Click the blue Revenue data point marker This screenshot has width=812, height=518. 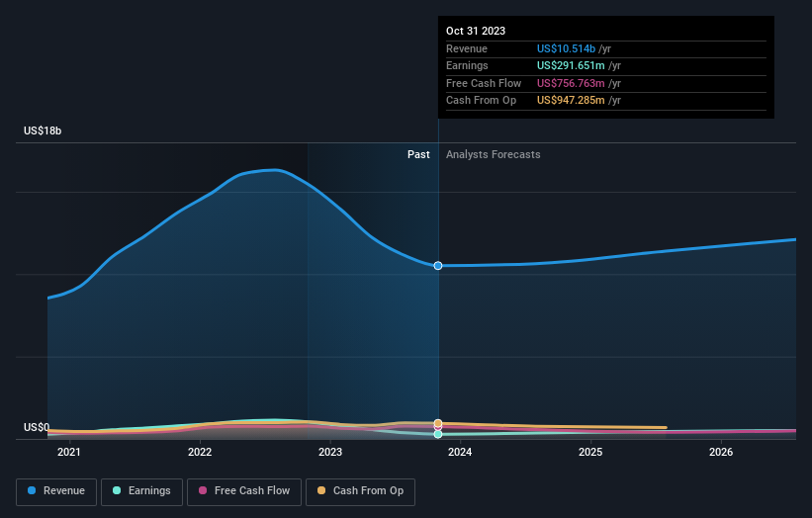(438, 266)
